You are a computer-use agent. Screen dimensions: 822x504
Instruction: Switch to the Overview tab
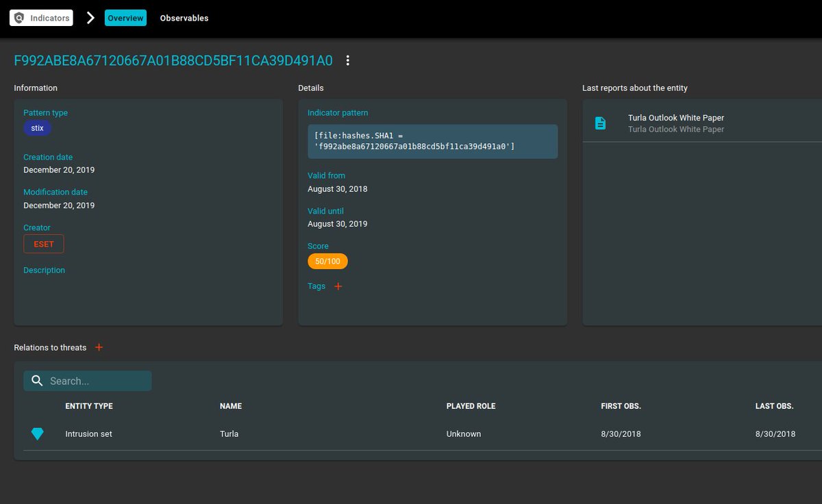point(125,18)
